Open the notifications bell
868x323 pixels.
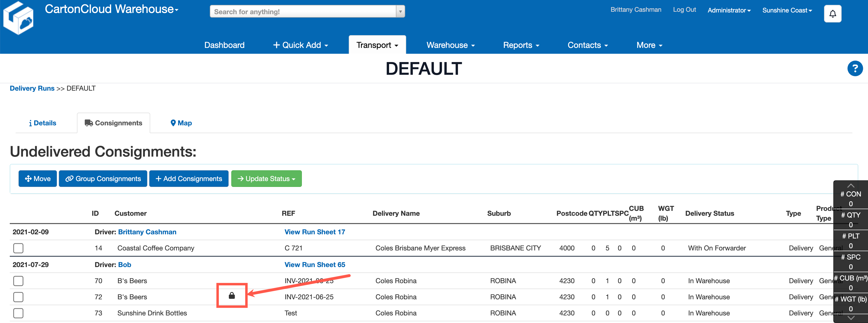click(x=832, y=14)
